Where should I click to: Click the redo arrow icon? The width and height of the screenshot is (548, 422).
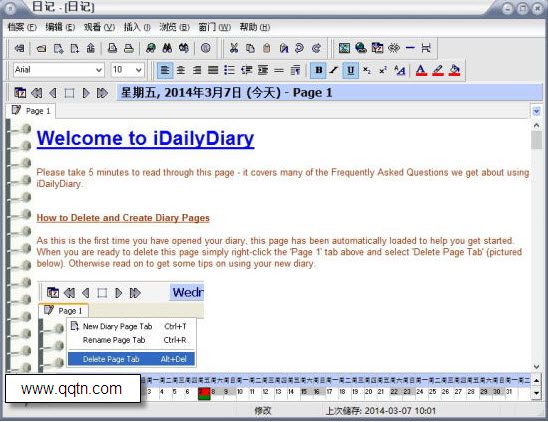click(316, 48)
